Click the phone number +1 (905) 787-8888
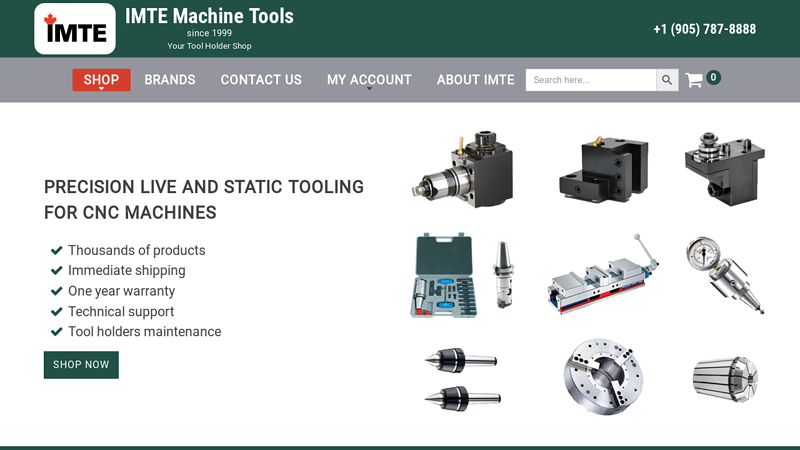The height and width of the screenshot is (450, 800). (705, 29)
